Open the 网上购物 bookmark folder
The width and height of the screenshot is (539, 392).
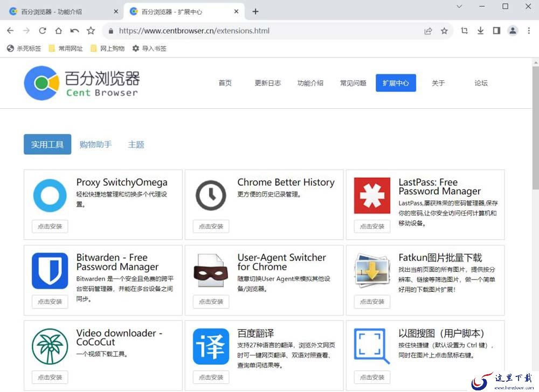click(108, 48)
